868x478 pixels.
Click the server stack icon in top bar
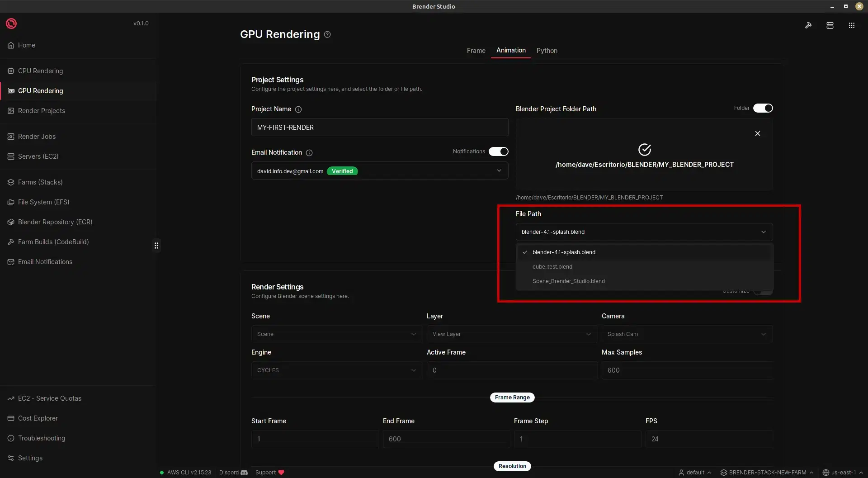coord(830,25)
